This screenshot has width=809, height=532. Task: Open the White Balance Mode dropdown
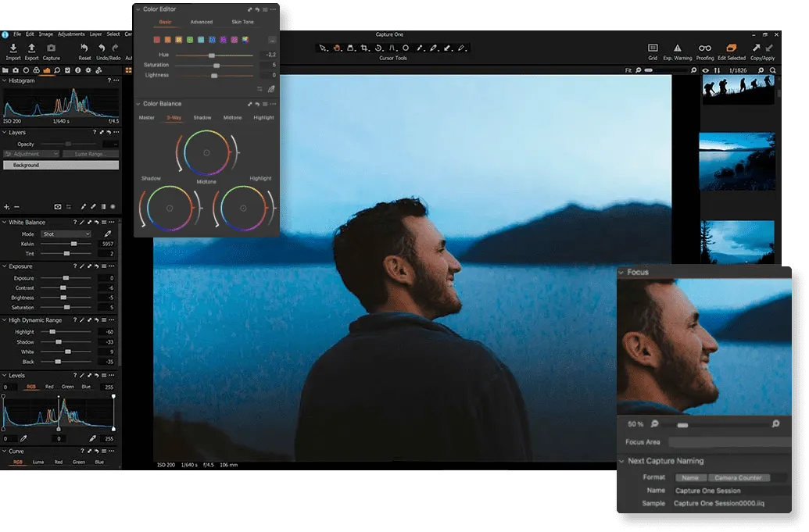(x=66, y=234)
